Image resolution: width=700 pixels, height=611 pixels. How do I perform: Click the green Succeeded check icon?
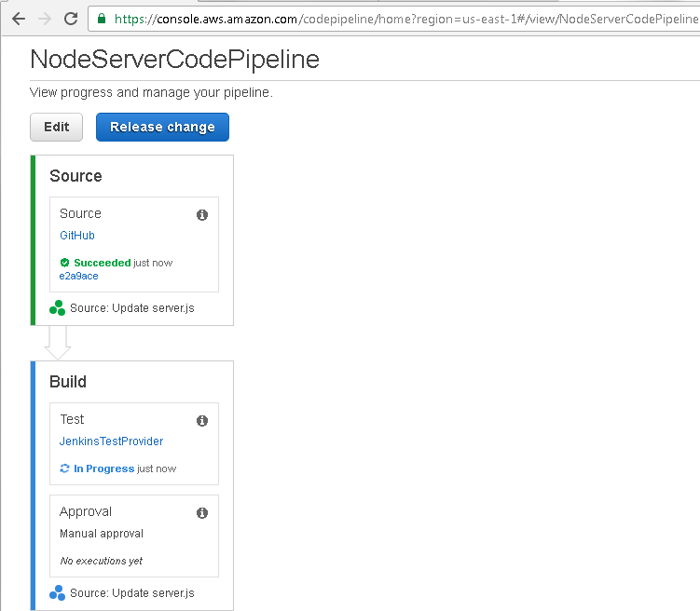64,263
